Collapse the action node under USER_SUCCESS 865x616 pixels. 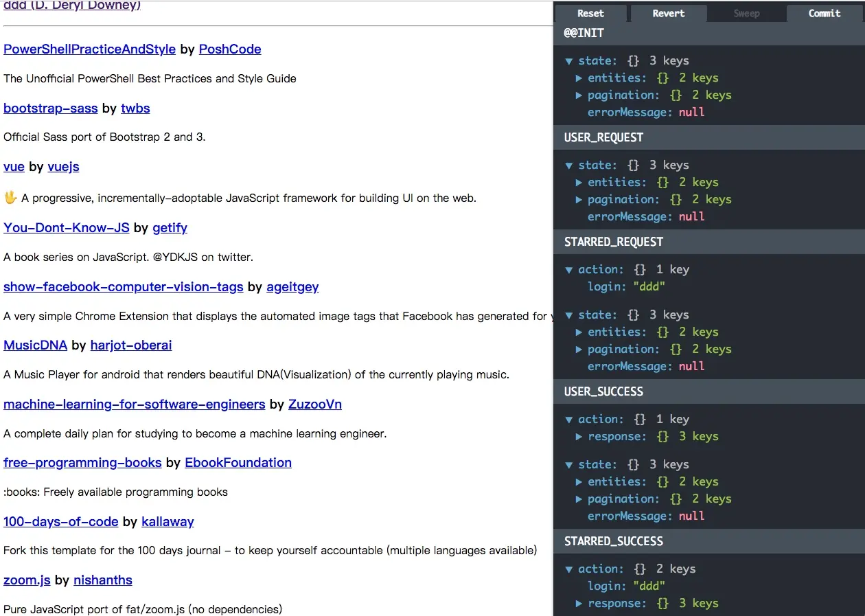click(568, 420)
